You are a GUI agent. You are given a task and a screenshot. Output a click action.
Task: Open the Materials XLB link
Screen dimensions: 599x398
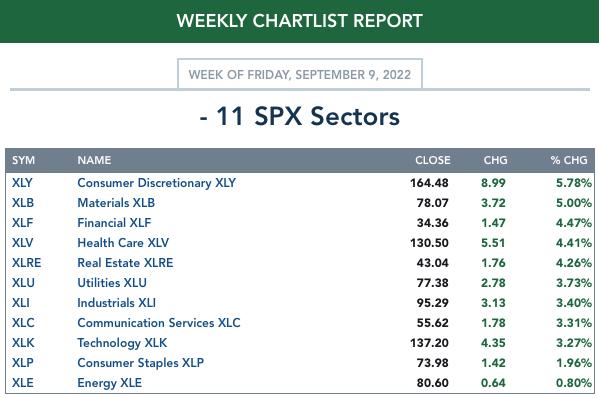116,203
